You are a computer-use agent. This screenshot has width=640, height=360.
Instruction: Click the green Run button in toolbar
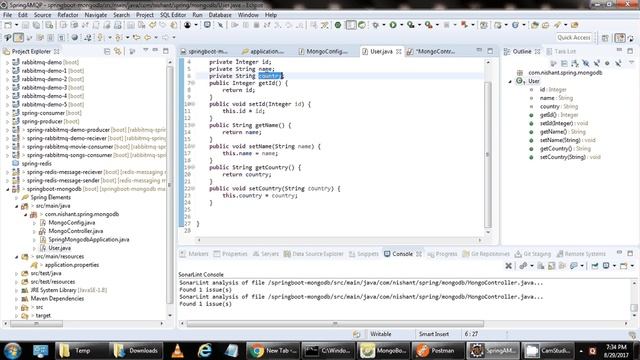pyautogui.click(x=393, y=25)
